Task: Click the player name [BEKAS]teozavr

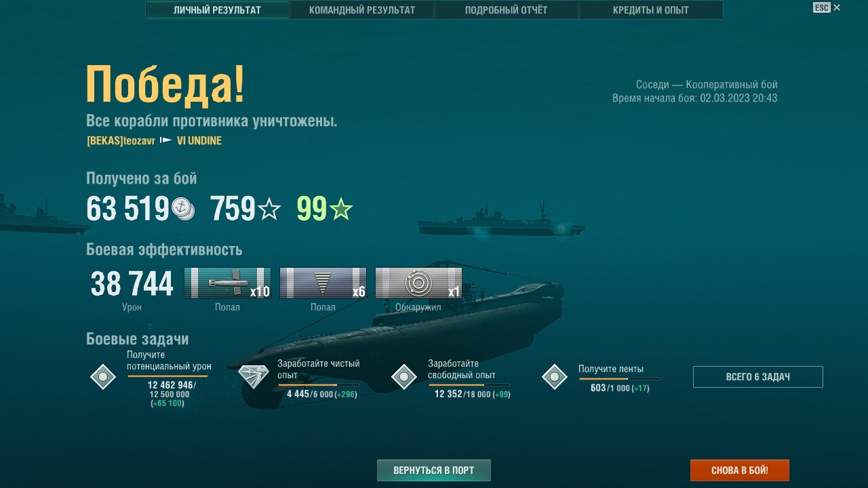Action: 121,141
